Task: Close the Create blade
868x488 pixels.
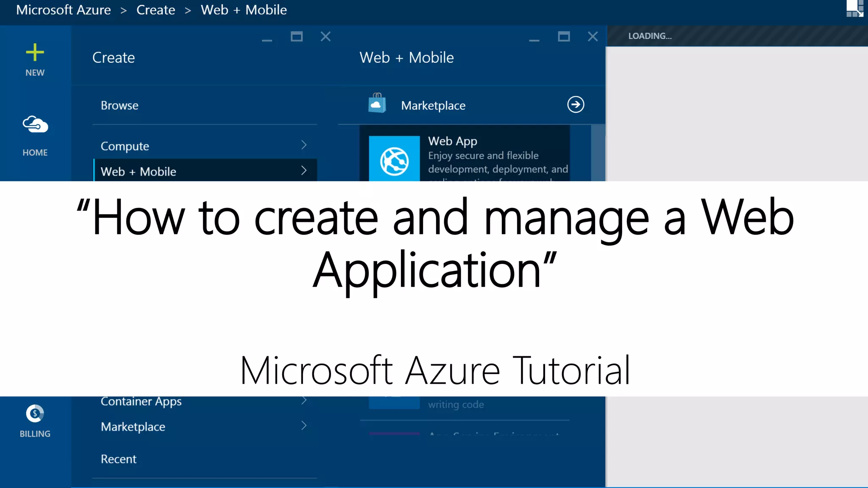Action: click(x=325, y=36)
